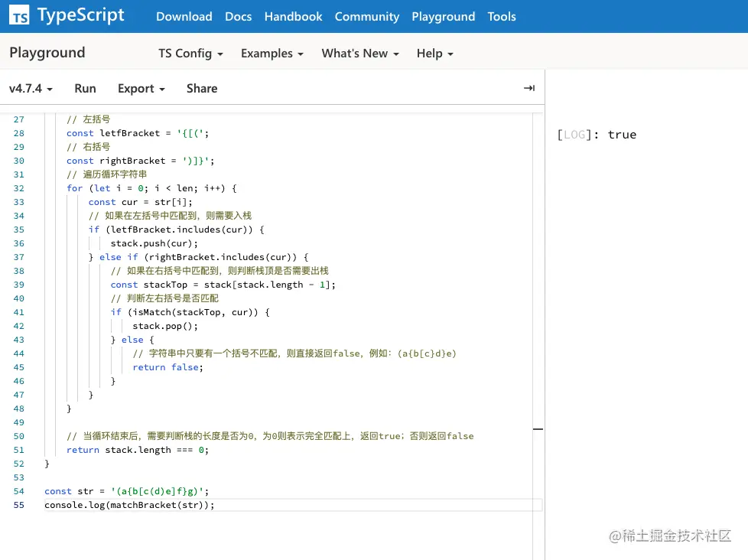Image resolution: width=748 pixels, height=560 pixels.
Task: Click the Share button
Action: [202, 89]
